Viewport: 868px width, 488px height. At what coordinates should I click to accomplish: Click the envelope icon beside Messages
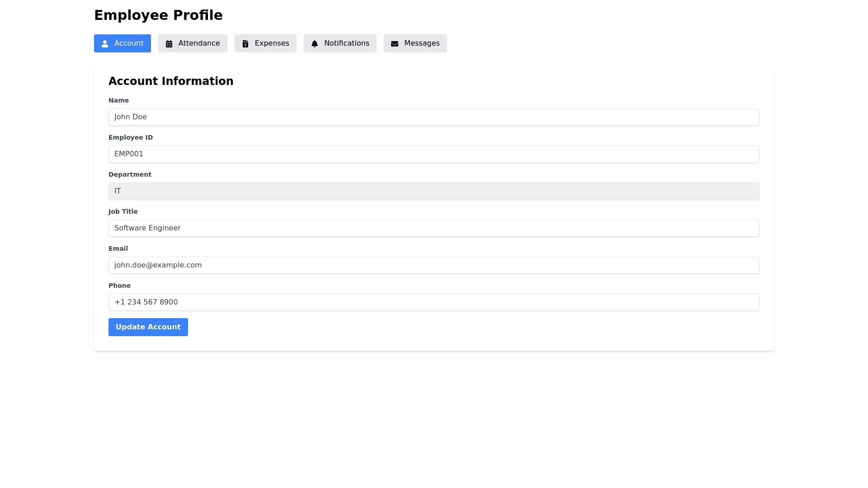(x=395, y=44)
